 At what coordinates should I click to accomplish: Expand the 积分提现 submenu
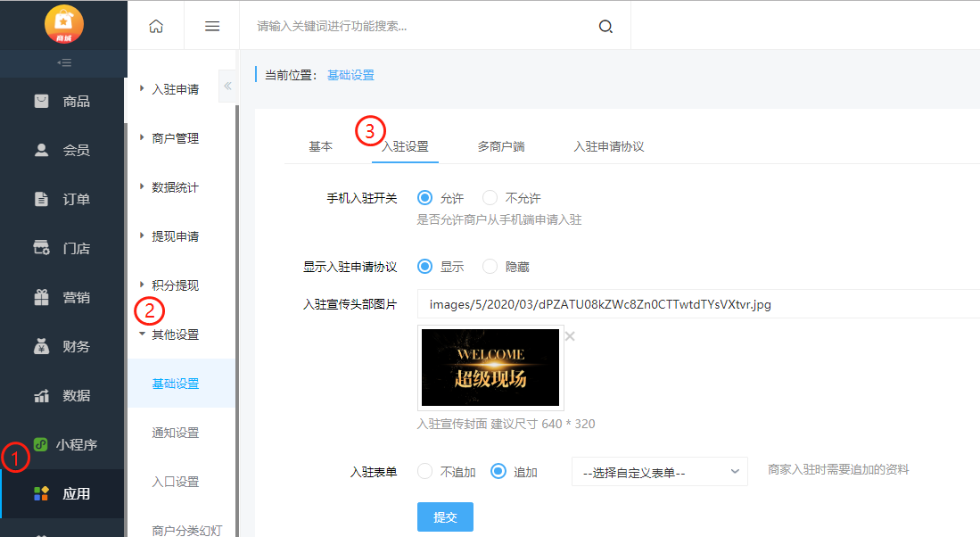pos(169,285)
